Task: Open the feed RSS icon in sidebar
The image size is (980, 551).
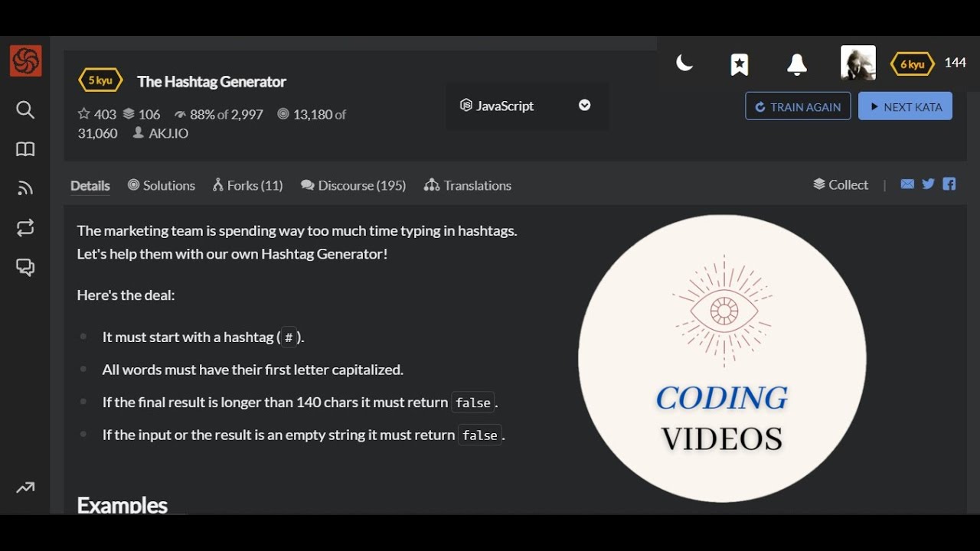Action: pos(25,188)
